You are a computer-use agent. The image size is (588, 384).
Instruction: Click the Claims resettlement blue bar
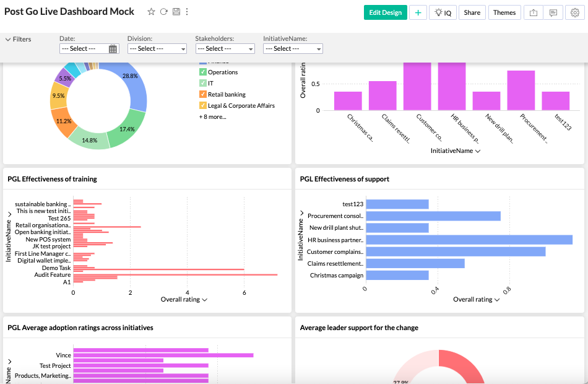pyautogui.click(x=415, y=263)
